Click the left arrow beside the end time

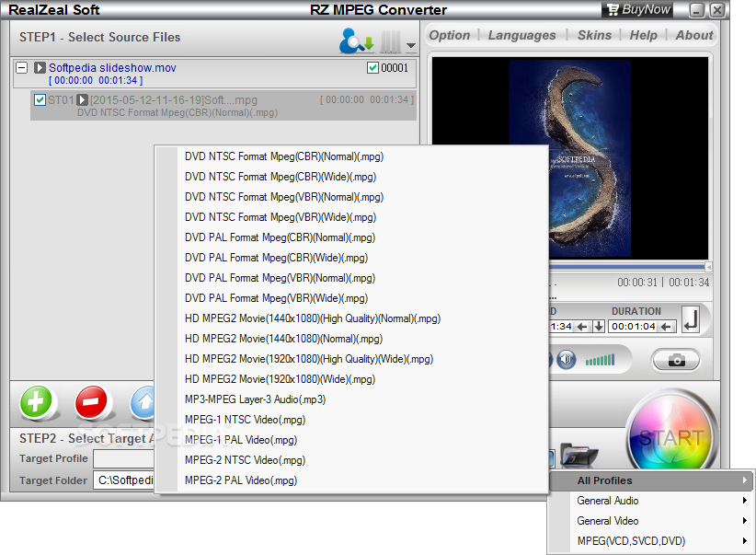(x=582, y=327)
